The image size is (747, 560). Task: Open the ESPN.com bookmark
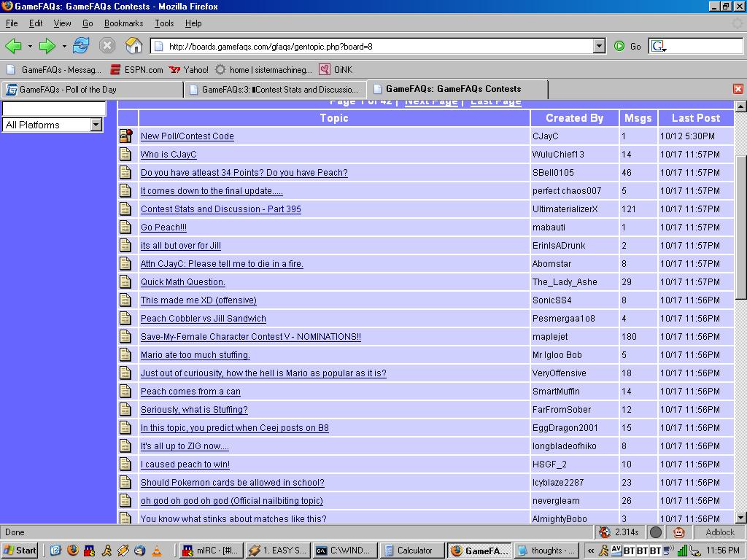[136, 70]
